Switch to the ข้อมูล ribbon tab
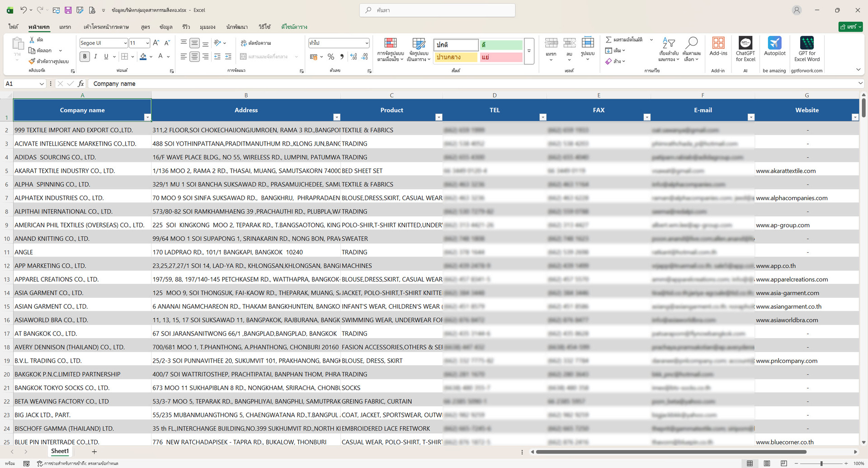The width and height of the screenshot is (868, 468). (x=166, y=27)
